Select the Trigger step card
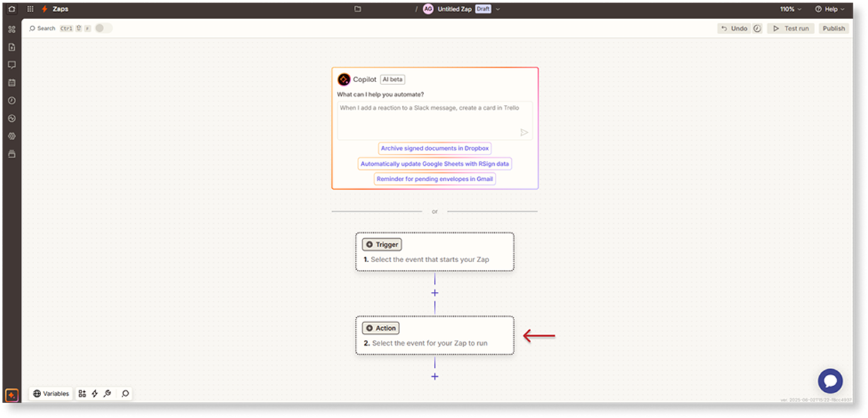This screenshot has height=418, width=868. pos(434,252)
